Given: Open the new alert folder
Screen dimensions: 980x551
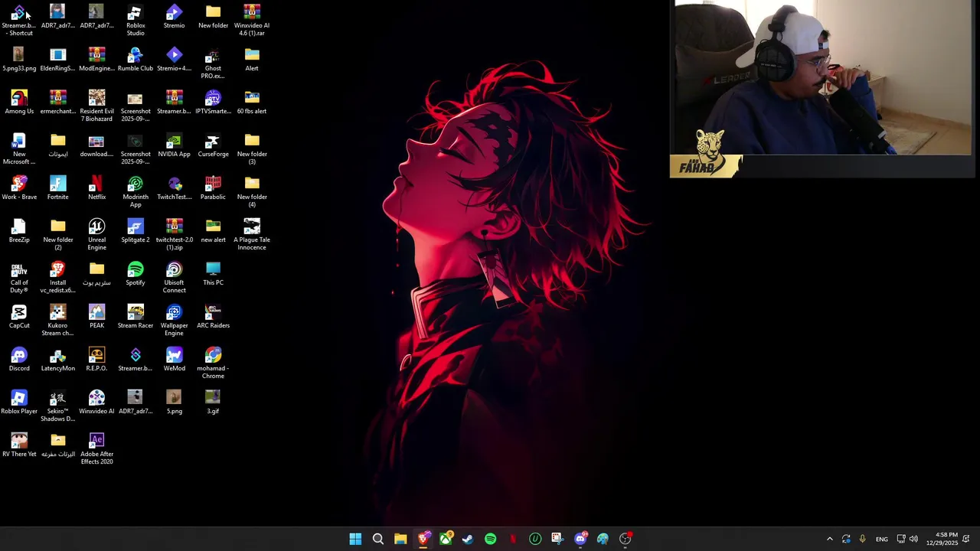Looking at the screenshot, I should tap(213, 231).
